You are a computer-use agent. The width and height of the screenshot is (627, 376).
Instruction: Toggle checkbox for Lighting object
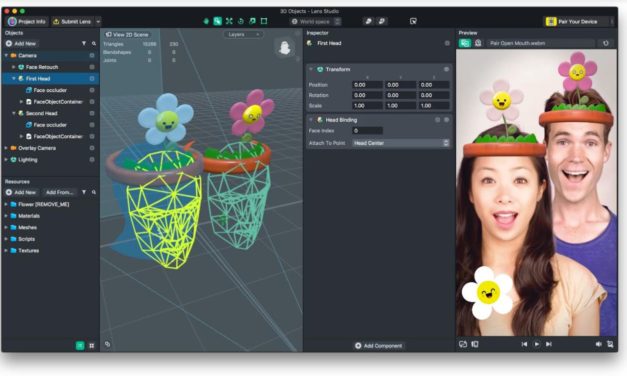[92, 160]
